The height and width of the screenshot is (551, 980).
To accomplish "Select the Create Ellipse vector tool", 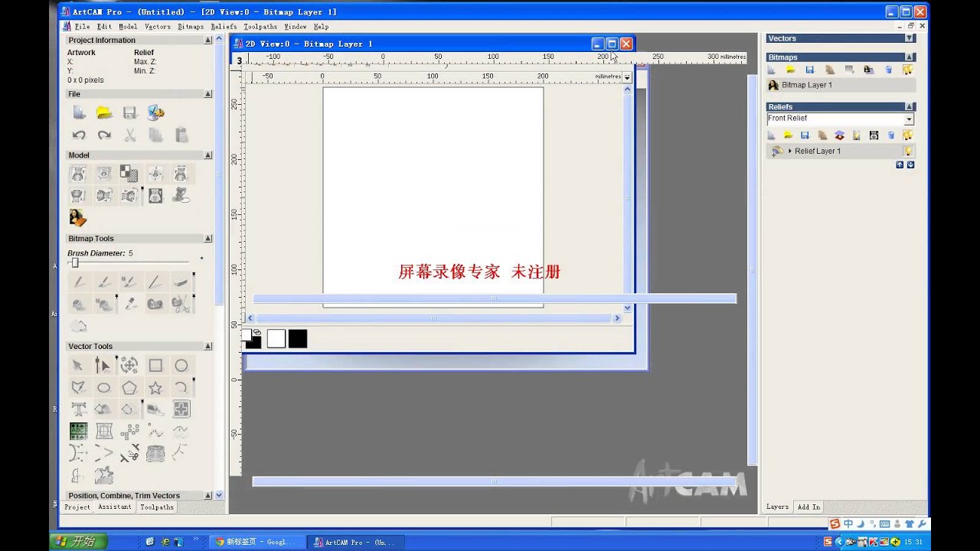I will point(103,387).
